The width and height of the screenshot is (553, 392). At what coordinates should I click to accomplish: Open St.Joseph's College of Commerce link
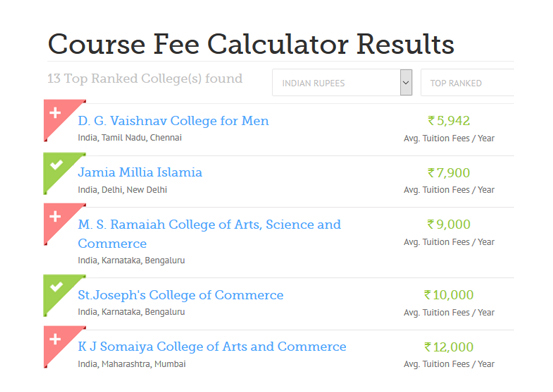[x=181, y=295]
